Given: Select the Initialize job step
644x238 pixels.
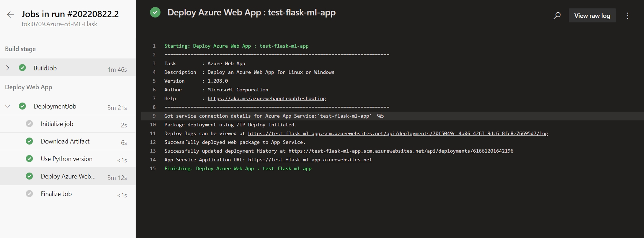Looking at the screenshot, I should pos(68,124).
